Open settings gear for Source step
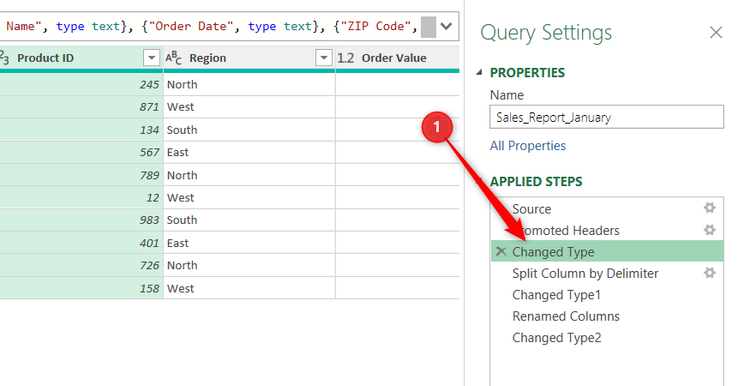The image size is (750, 386). (x=709, y=208)
